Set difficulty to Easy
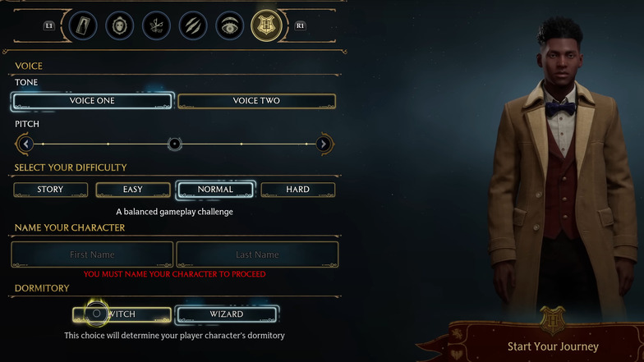 point(133,190)
